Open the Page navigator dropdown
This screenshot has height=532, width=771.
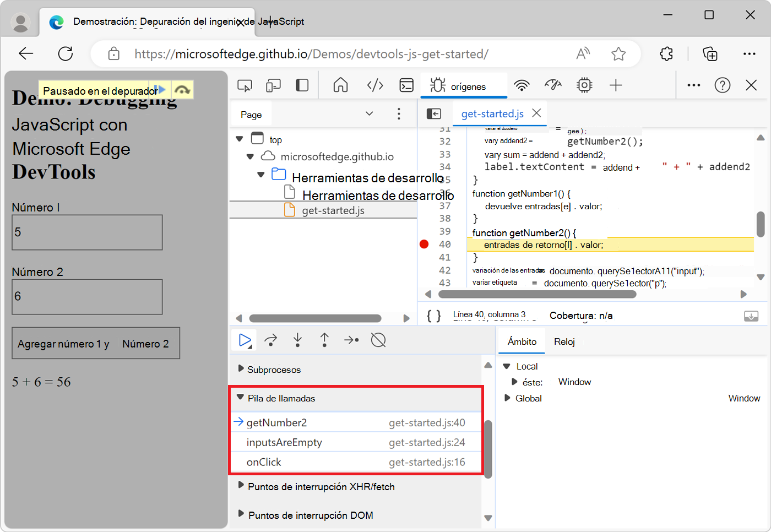tap(369, 114)
